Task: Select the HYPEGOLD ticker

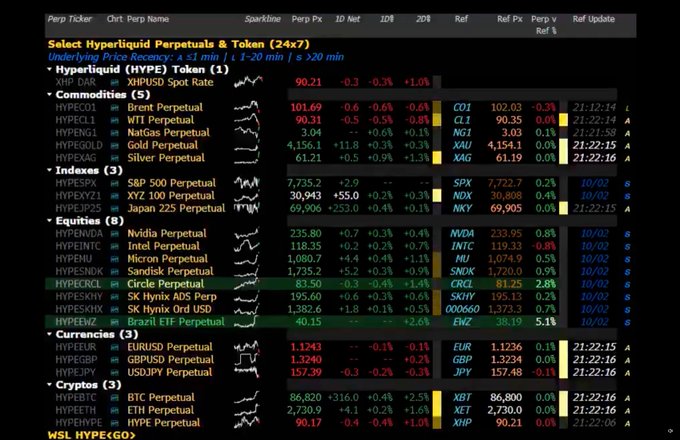Action: [79, 145]
